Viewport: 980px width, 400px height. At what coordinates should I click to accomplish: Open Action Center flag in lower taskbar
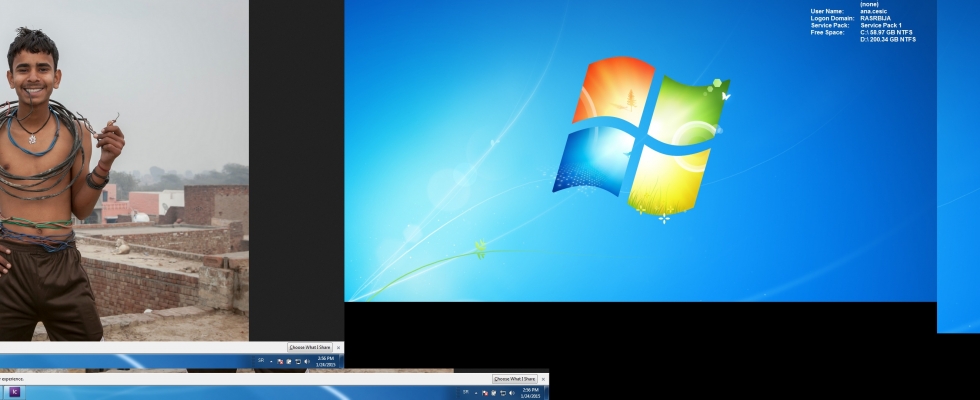pyautogui.click(x=486, y=393)
